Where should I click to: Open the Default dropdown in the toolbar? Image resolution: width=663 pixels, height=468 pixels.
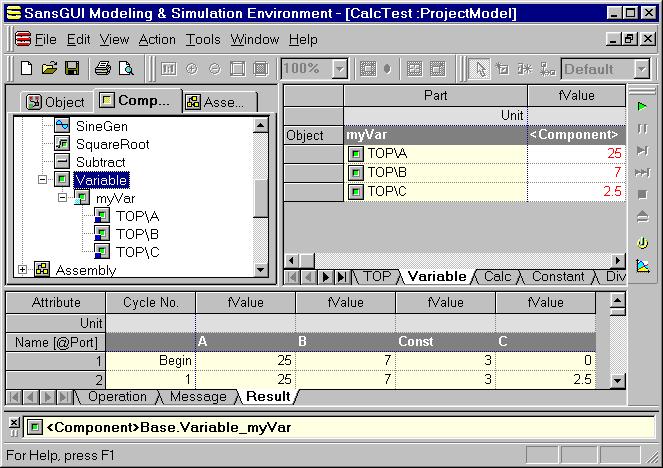point(640,69)
